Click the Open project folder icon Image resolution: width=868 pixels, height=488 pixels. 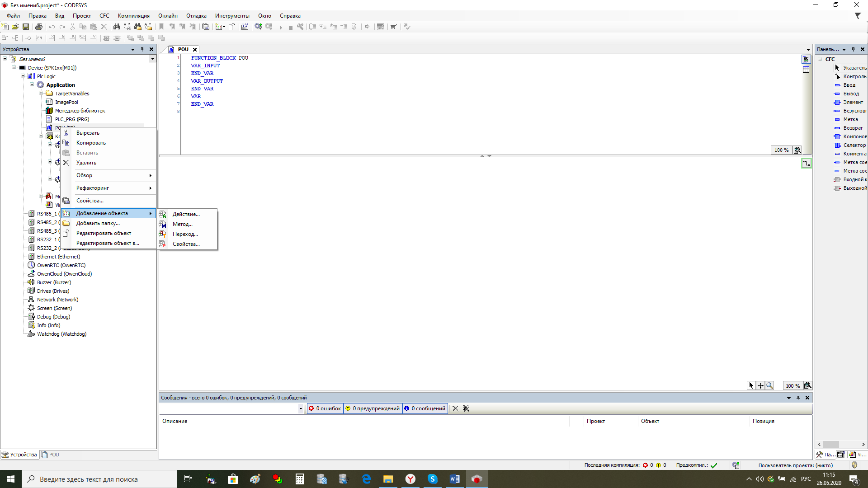pyautogui.click(x=15, y=27)
